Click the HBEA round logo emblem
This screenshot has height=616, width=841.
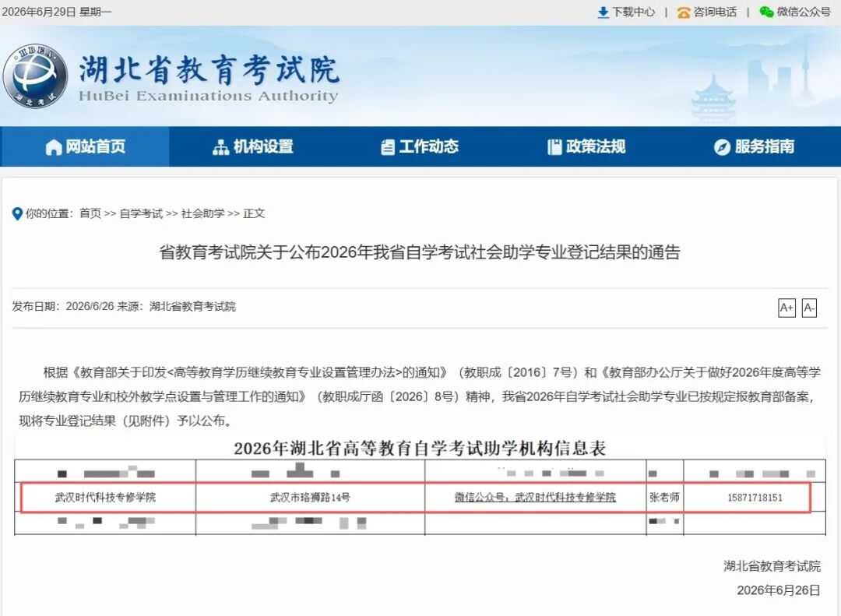pos(35,76)
